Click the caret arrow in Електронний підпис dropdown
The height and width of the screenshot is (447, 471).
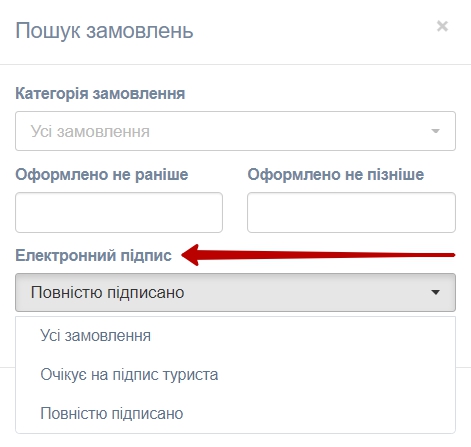point(435,292)
